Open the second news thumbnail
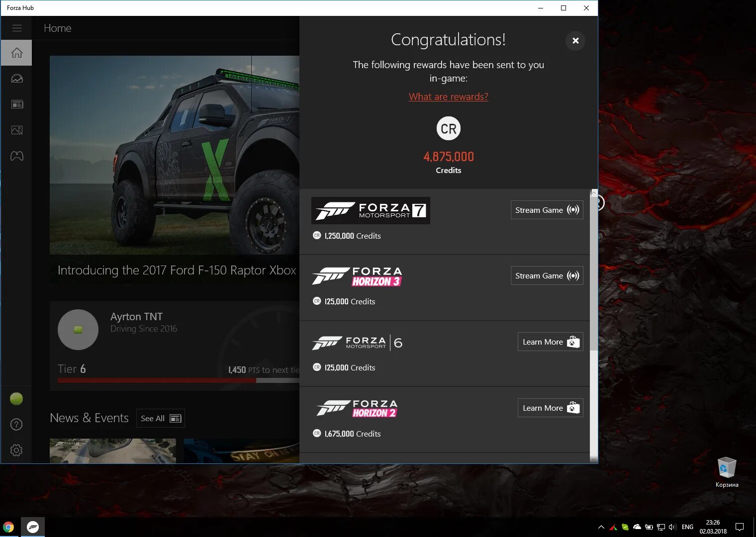Image resolution: width=756 pixels, height=537 pixels. 242,451
